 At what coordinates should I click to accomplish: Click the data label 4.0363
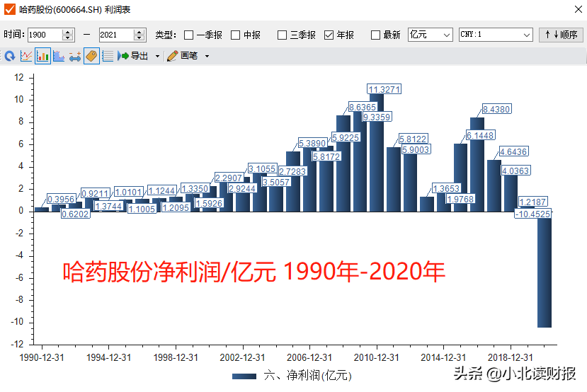click(516, 171)
